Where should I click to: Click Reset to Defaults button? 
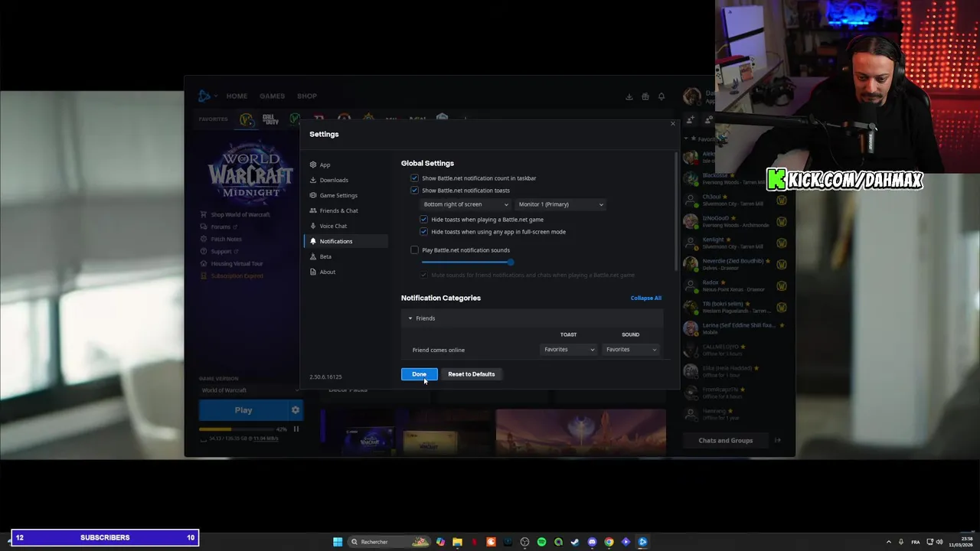point(472,374)
